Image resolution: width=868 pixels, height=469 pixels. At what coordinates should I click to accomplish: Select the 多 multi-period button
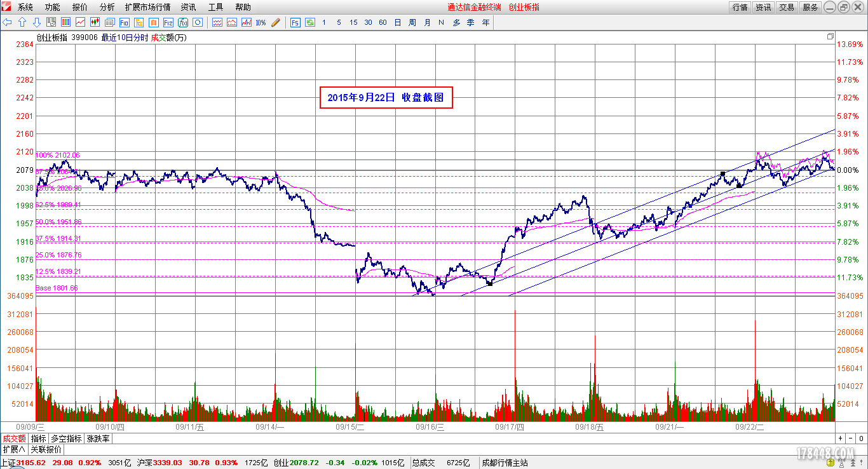pyautogui.click(x=456, y=22)
